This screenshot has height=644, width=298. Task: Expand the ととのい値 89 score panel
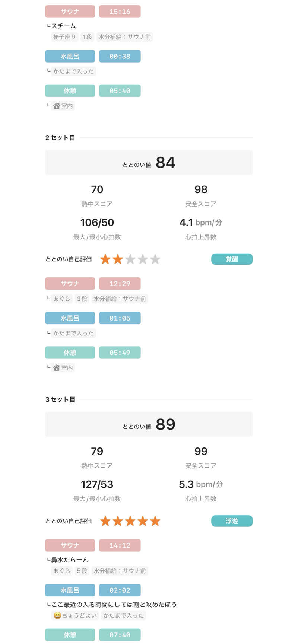pos(149,424)
